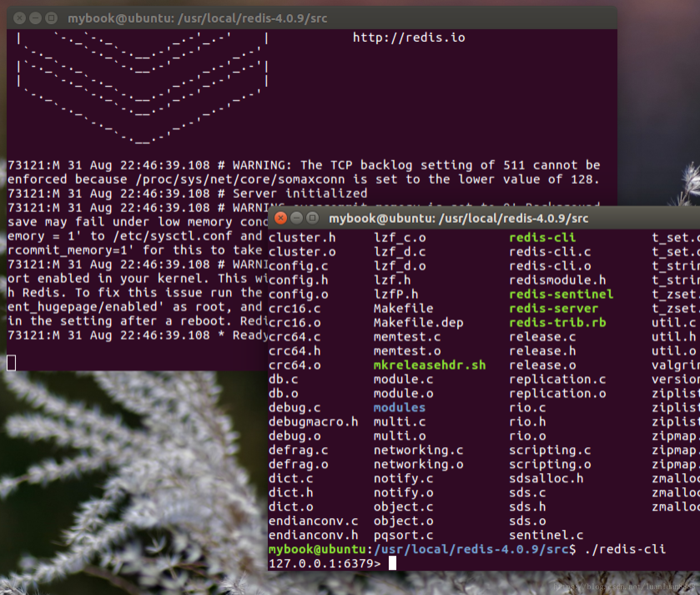The height and width of the screenshot is (595, 700).
Task: Select the release.h file name
Action: 542,351
